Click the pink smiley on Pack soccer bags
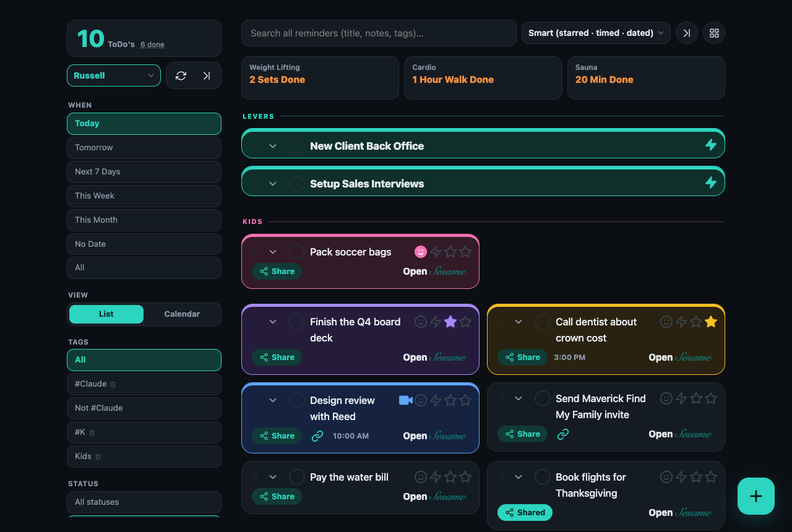 (x=421, y=252)
